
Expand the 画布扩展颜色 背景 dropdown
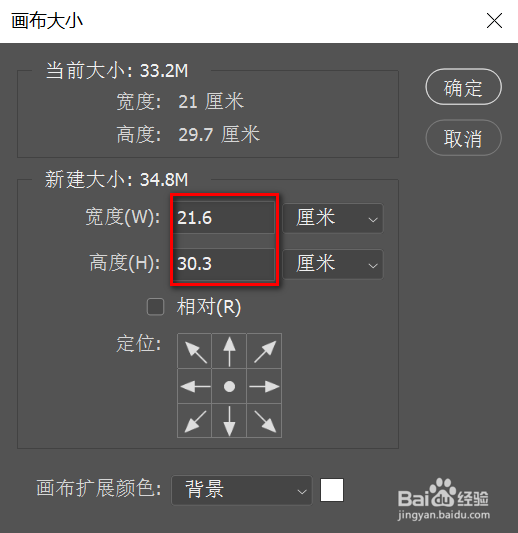pos(242,490)
